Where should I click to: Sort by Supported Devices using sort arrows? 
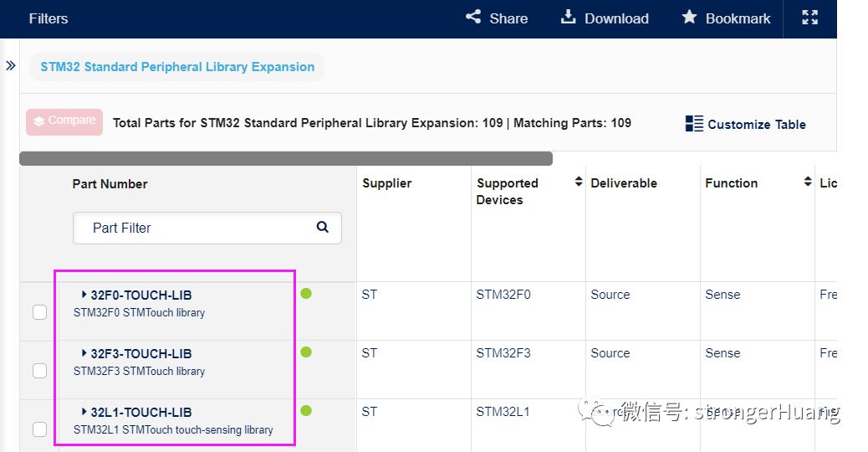coord(579,182)
